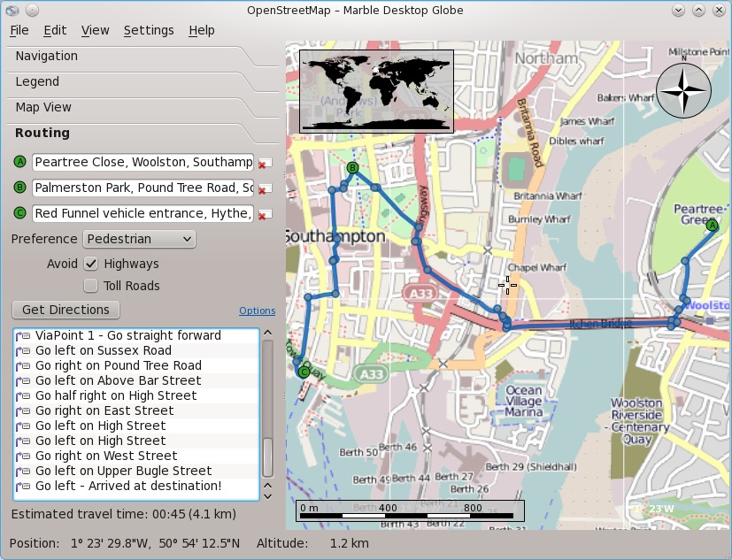Open the Settings menu
This screenshot has width=732, height=560.
(x=149, y=30)
